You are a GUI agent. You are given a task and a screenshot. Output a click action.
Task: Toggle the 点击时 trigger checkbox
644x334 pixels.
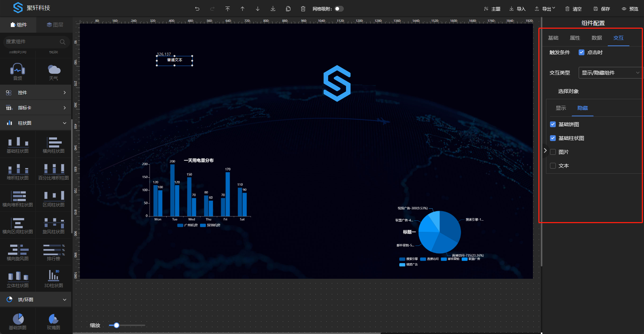582,52
